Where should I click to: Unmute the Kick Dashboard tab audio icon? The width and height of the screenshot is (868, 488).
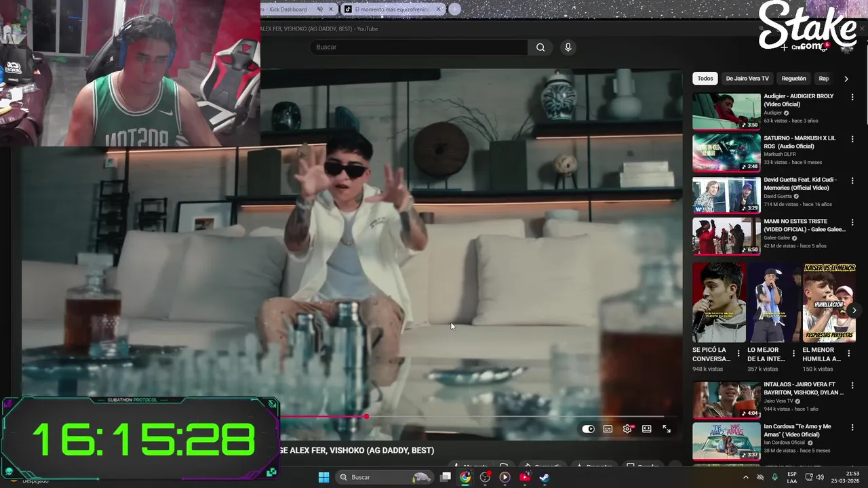coord(320,9)
